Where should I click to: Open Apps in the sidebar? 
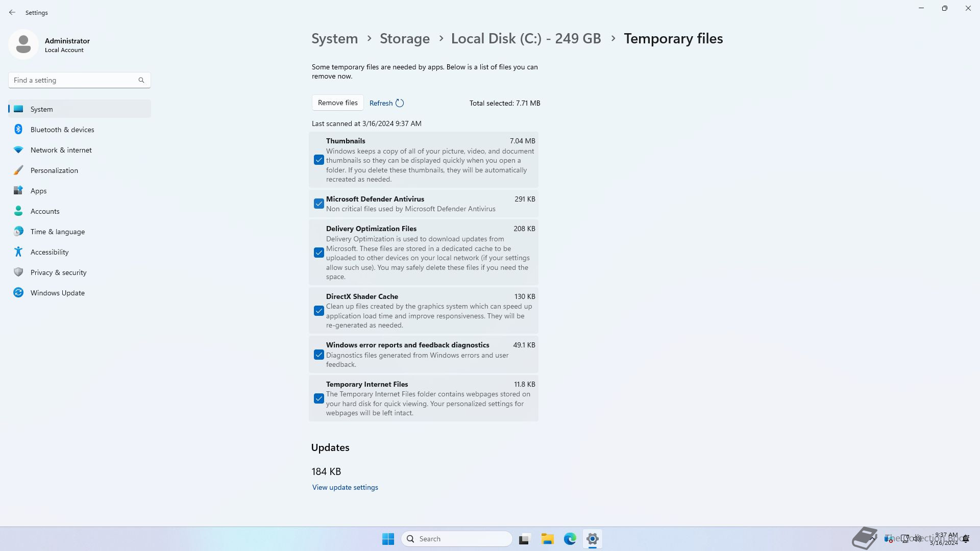tap(38, 191)
